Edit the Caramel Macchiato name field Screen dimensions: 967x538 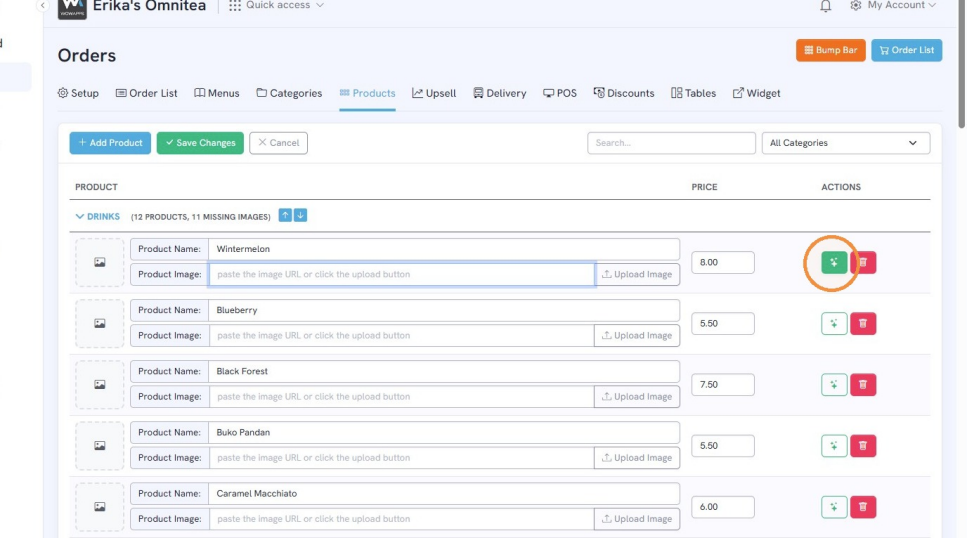tap(444, 494)
